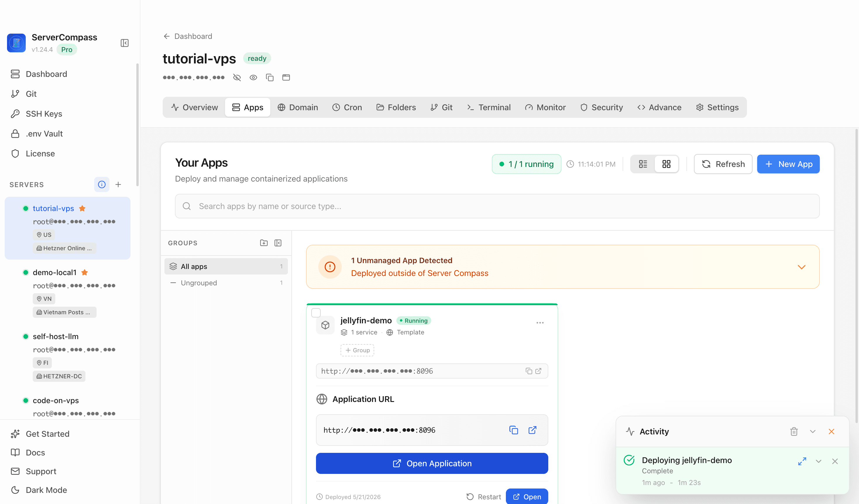Open the Overview tab
This screenshot has height=504, width=859.
coord(194,107)
